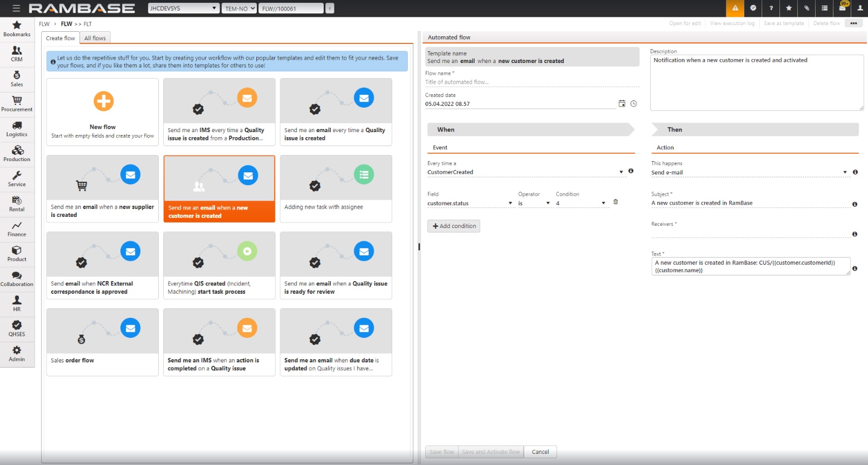Viewport: 868px width, 465px height.
Task: Expand the 'Every time a' event dropdown
Action: tap(621, 172)
